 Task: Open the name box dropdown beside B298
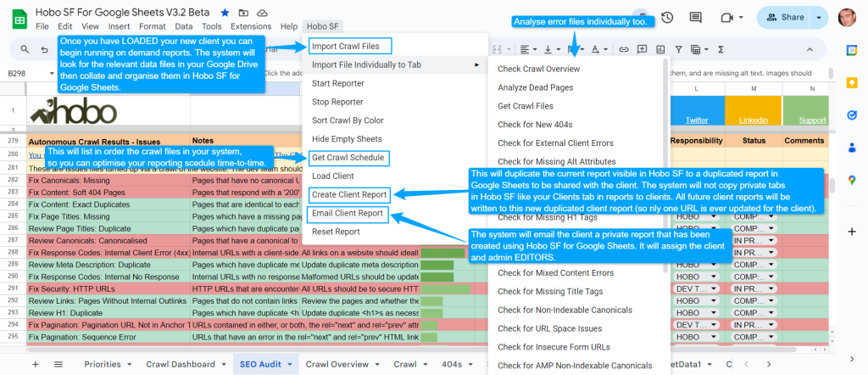tap(52, 73)
